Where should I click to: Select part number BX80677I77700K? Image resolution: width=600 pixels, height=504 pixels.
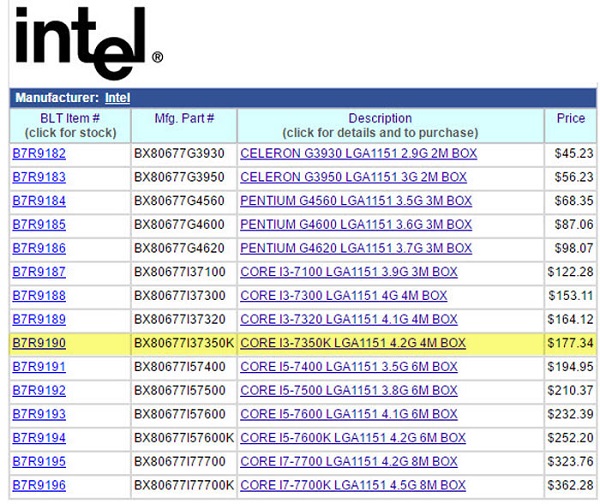(x=184, y=486)
